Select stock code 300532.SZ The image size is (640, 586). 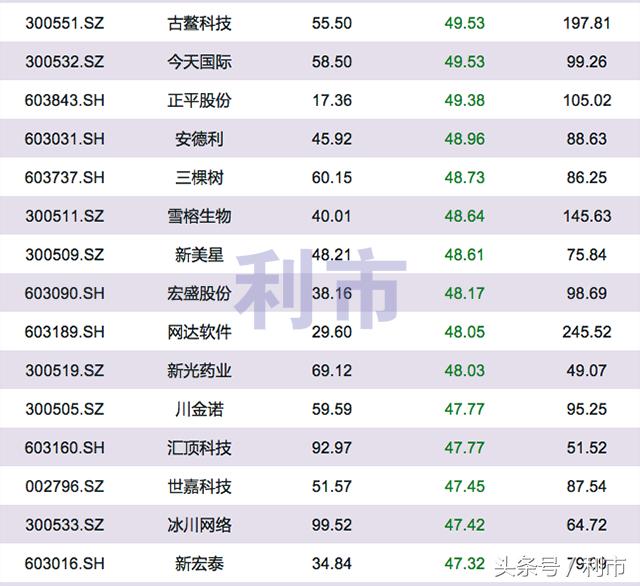pos(64,62)
